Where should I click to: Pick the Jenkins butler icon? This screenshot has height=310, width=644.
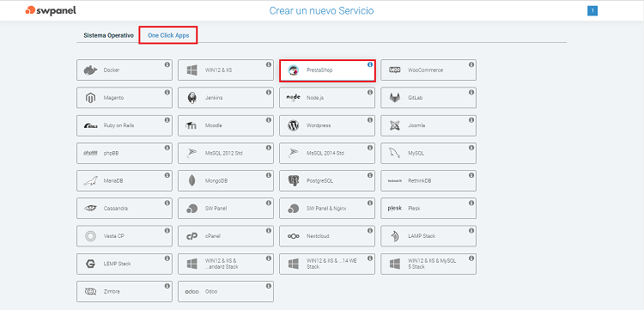pyautogui.click(x=191, y=98)
